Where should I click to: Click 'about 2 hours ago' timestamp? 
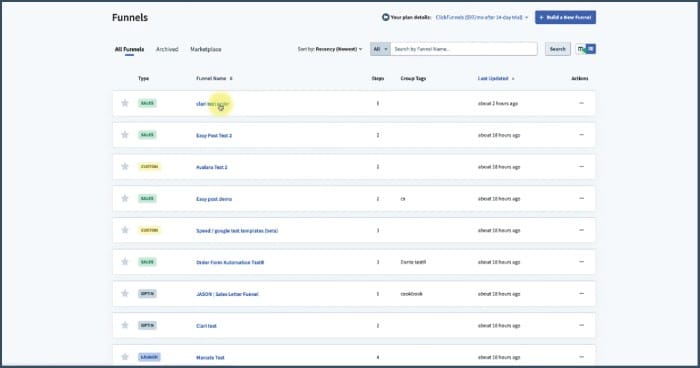[498, 103]
